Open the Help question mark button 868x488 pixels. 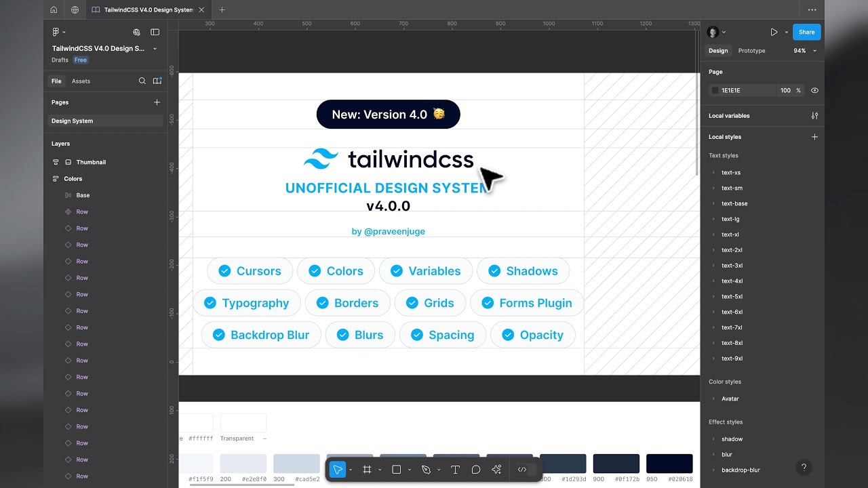(804, 467)
